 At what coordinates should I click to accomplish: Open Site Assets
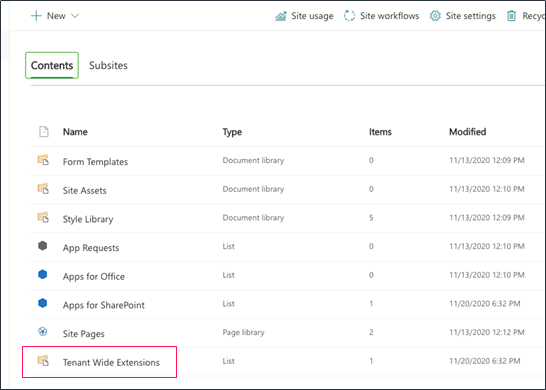pyautogui.click(x=85, y=191)
